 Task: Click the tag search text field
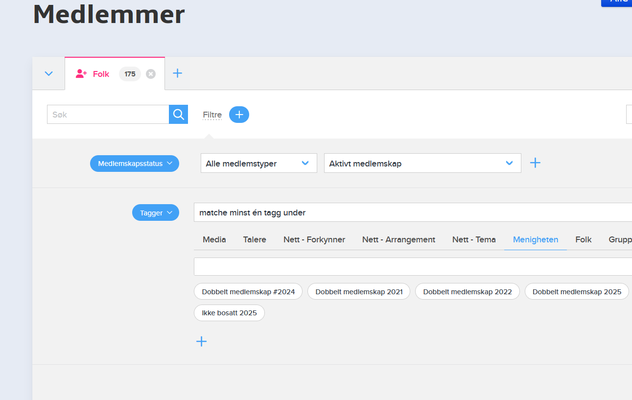(x=410, y=267)
